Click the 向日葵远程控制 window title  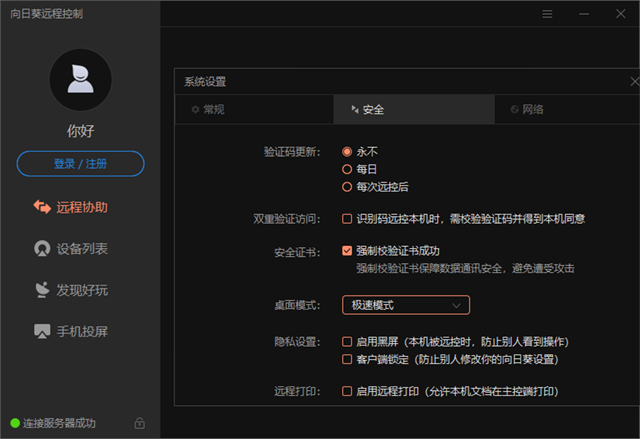click(x=47, y=14)
